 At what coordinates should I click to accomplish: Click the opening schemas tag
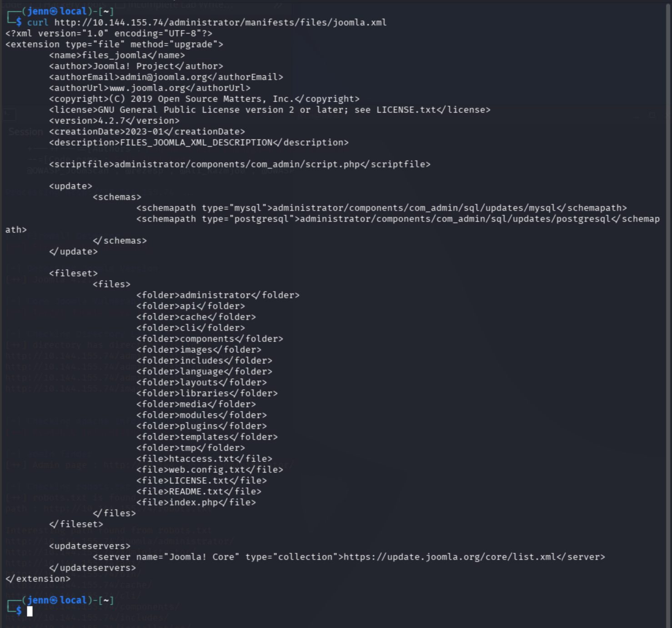click(x=117, y=197)
